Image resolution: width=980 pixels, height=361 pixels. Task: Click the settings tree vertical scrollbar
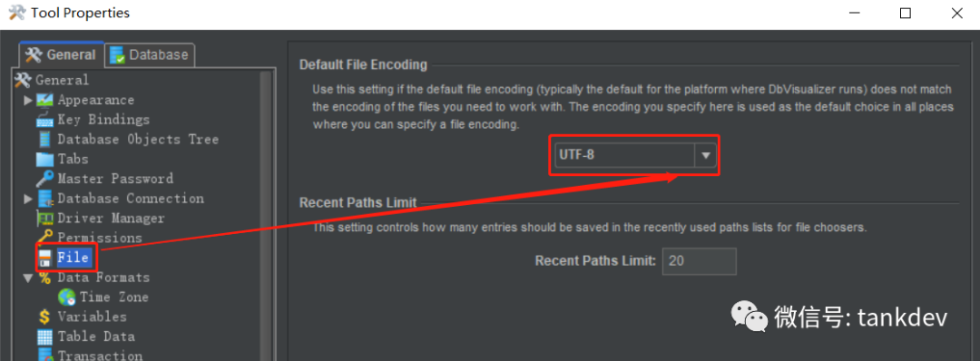[266, 215]
